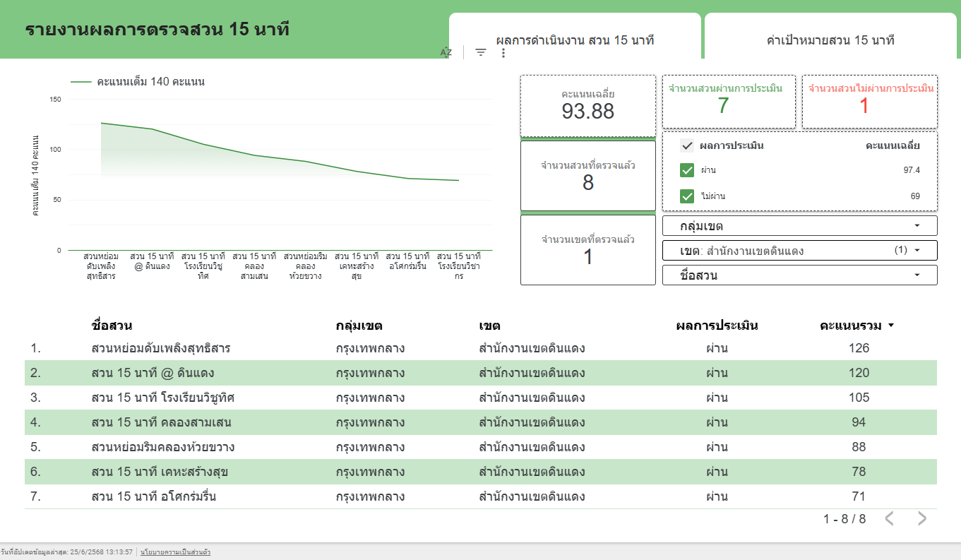Image resolution: width=961 pixels, height=560 pixels.
Task: Switch to ค่าเป้าหมายสวน 15 นาที tab
Action: tap(830, 40)
